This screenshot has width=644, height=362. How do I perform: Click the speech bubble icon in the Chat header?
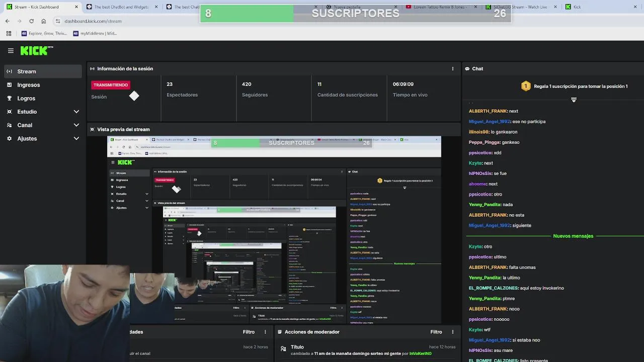[x=467, y=69]
